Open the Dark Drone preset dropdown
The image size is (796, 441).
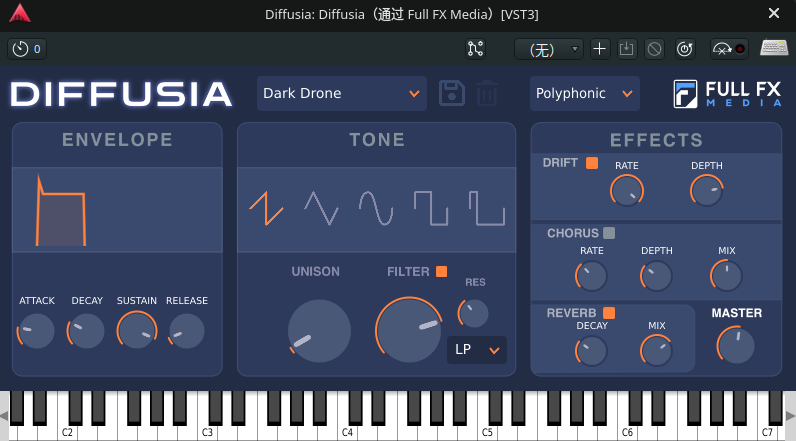pyautogui.click(x=342, y=93)
